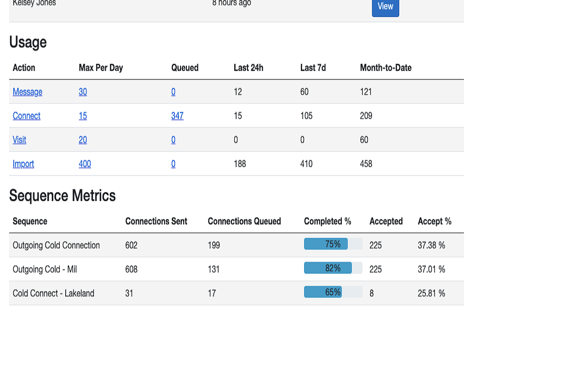Screen dimensions: 588x368
Task: View the 347 queued Connect actions
Action: click(177, 116)
